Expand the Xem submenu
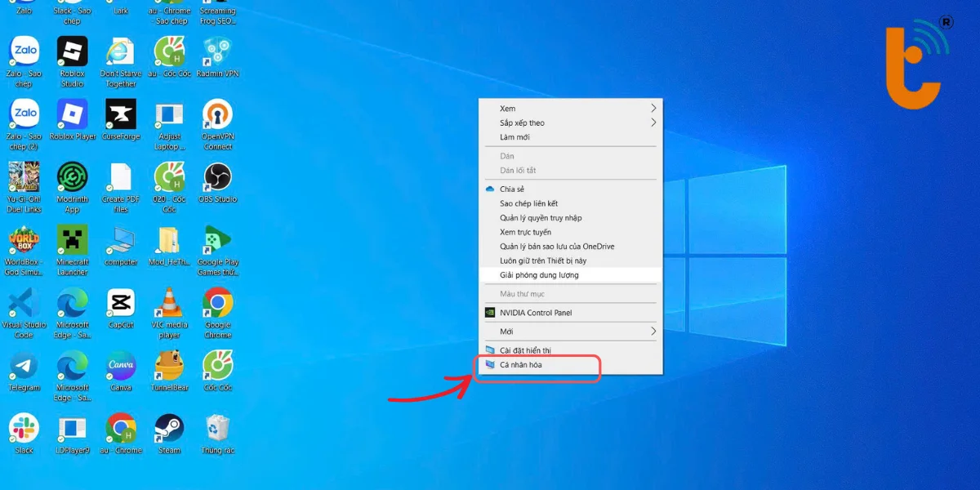This screenshot has width=980, height=490. click(x=570, y=109)
